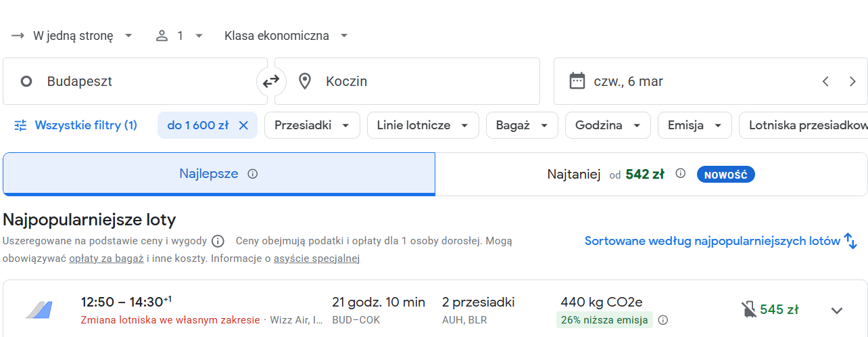Click the '2 przesiadki' stops text
The image size is (868, 337).
(x=479, y=302)
